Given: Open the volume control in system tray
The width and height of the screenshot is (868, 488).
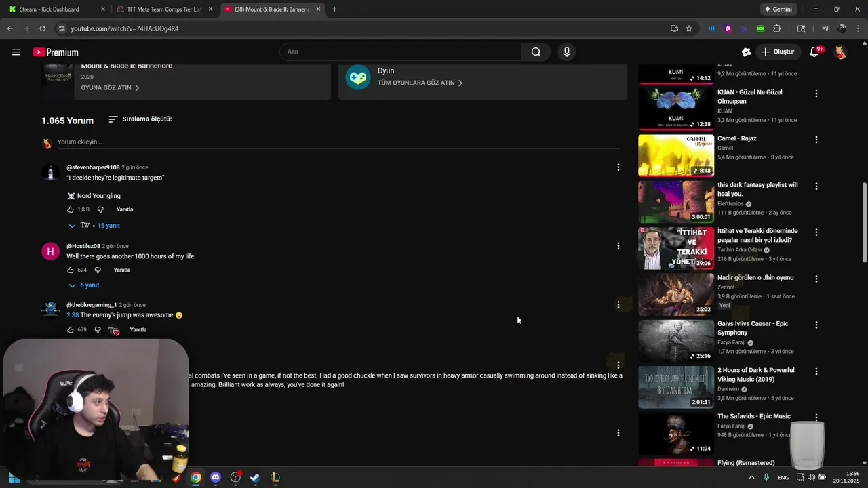Looking at the screenshot, I should 812,477.
